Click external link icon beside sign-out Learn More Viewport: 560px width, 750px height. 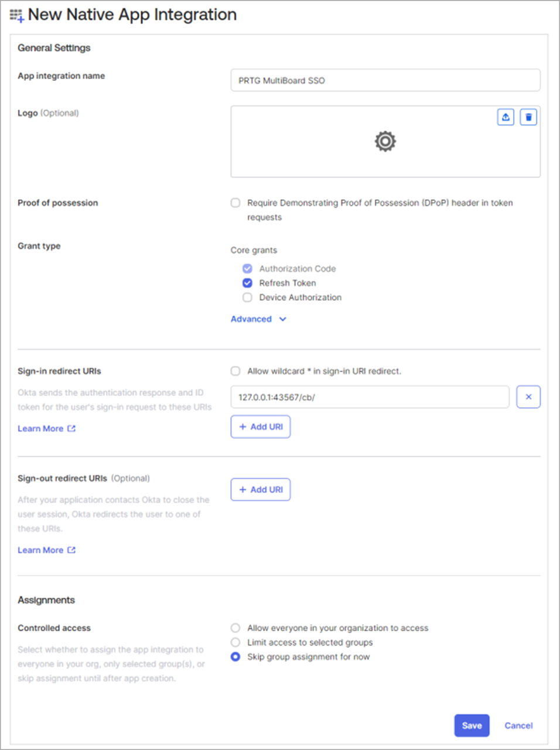tap(71, 550)
